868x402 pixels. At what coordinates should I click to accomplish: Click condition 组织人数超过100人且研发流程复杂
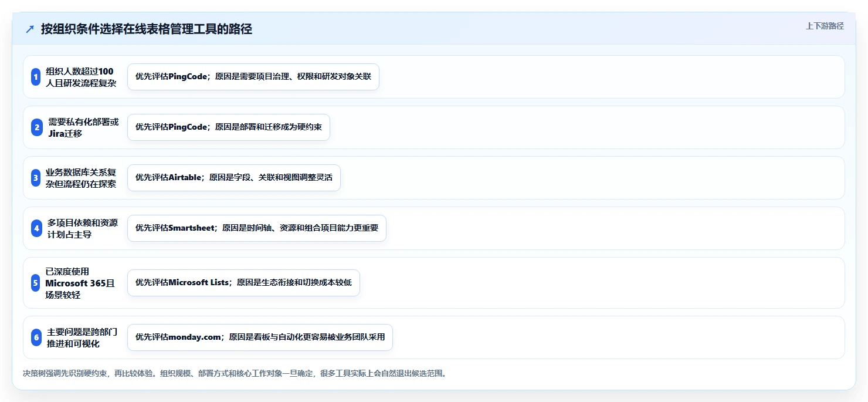[x=81, y=77]
